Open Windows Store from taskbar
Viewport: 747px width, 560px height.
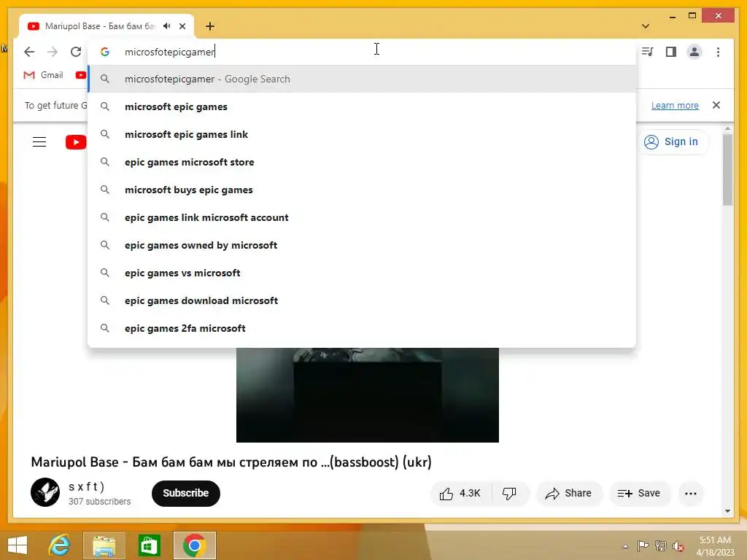149,545
